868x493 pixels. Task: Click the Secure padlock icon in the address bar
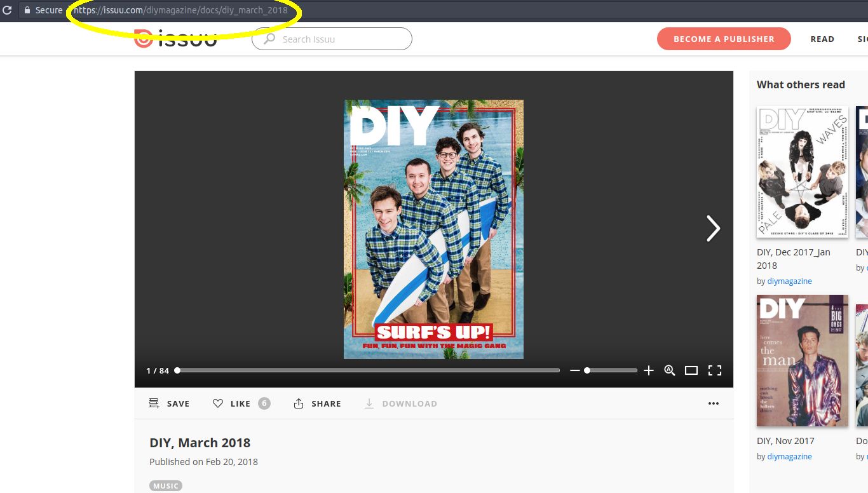pos(27,10)
